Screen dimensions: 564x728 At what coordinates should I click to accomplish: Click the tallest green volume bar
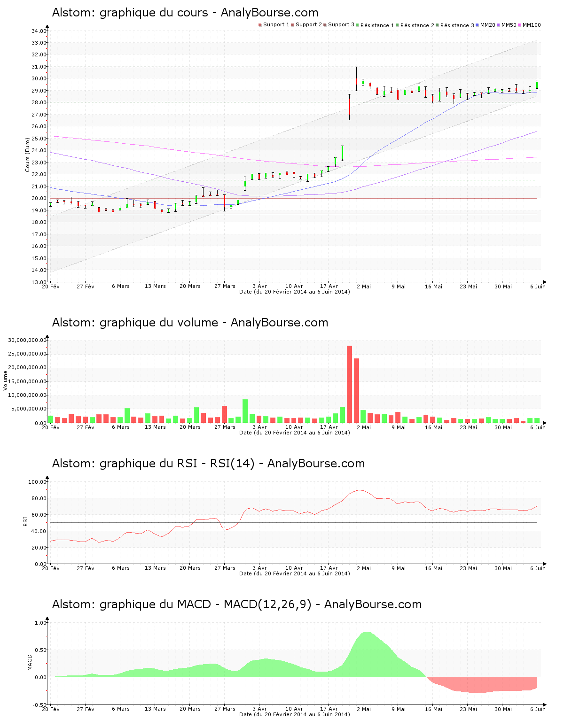(245, 411)
